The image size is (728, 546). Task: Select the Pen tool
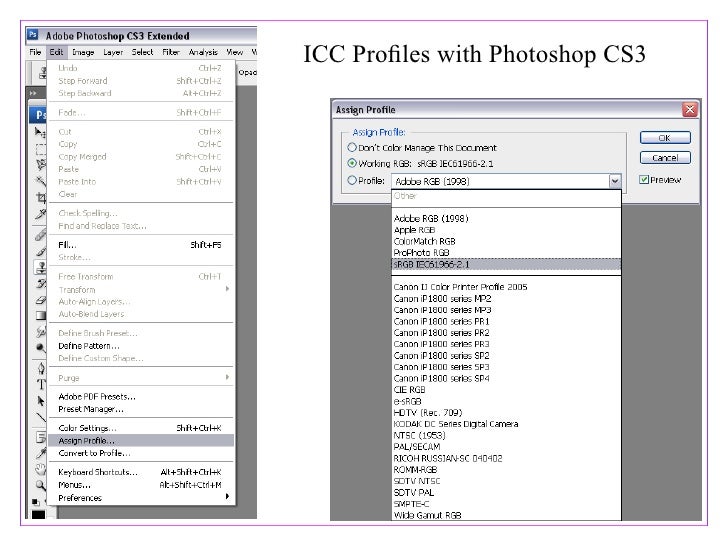point(40,369)
